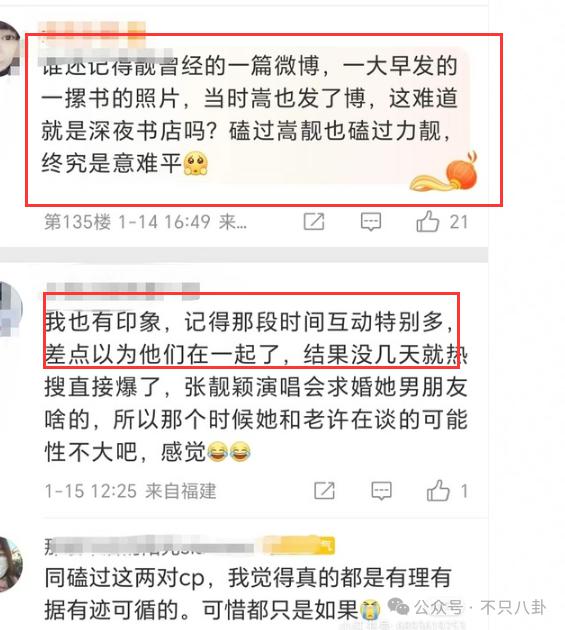Open the second commenter's blurred username
The width and height of the screenshot is (565, 630).
[x=123, y=290]
